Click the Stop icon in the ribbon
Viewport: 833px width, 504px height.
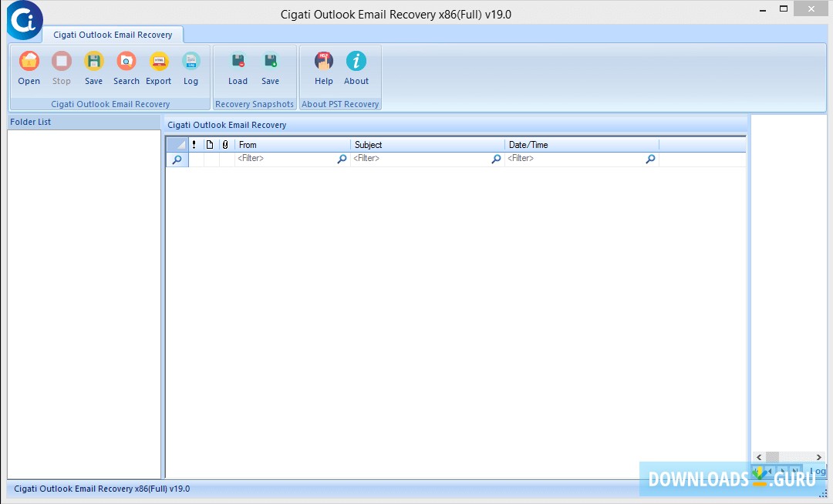pyautogui.click(x=61, y=68)
